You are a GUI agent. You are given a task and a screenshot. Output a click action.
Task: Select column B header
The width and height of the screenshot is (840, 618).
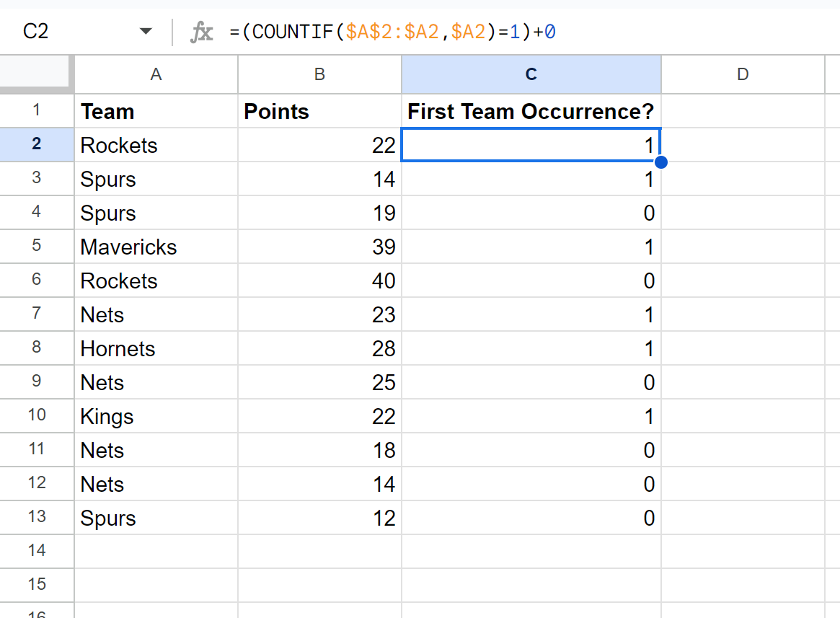click(319, 74)
